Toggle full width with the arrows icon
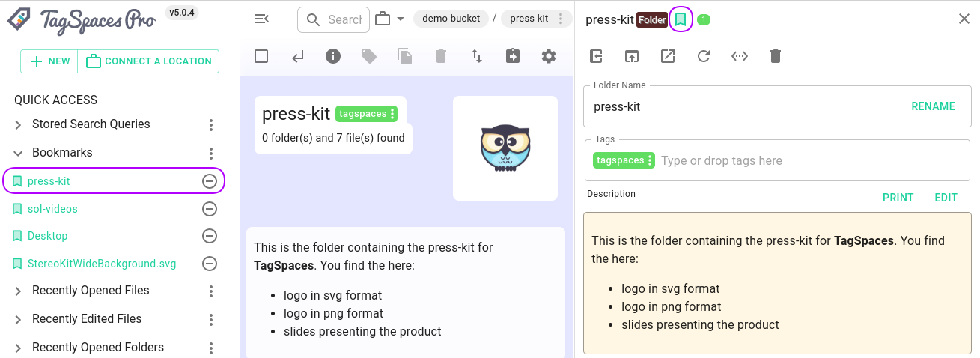 pos(740,56)
